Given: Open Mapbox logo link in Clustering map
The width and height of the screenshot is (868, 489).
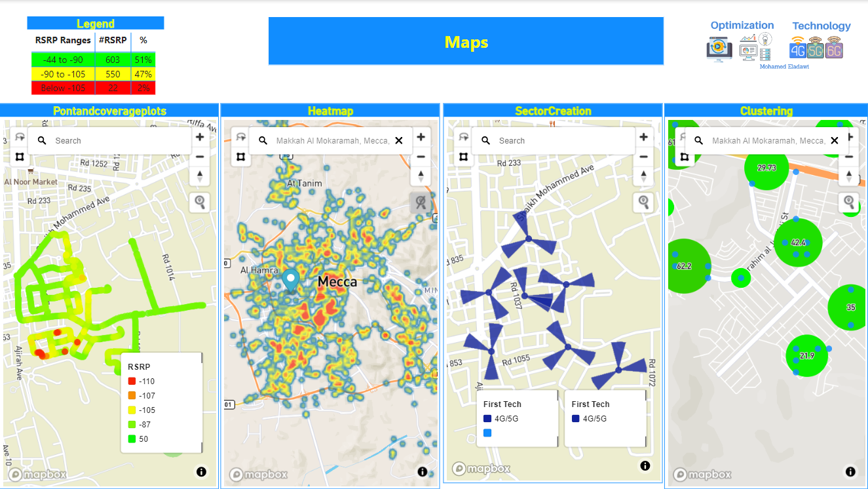Looking at the screenshot, I should point(702,475).
